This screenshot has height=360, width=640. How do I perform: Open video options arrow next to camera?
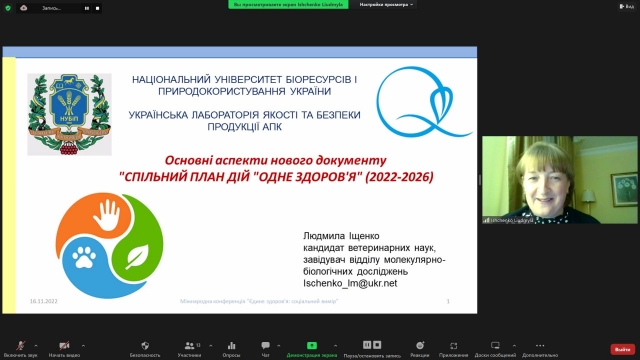(83, 346)
